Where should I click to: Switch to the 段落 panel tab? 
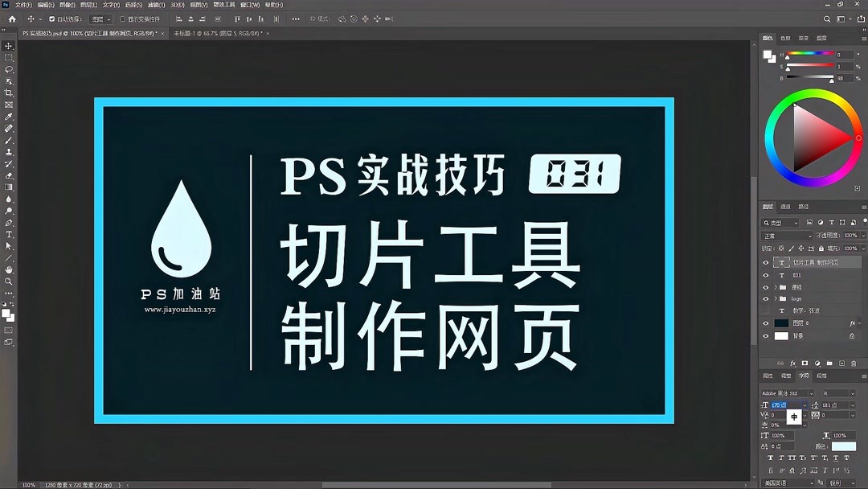point(821,376)
